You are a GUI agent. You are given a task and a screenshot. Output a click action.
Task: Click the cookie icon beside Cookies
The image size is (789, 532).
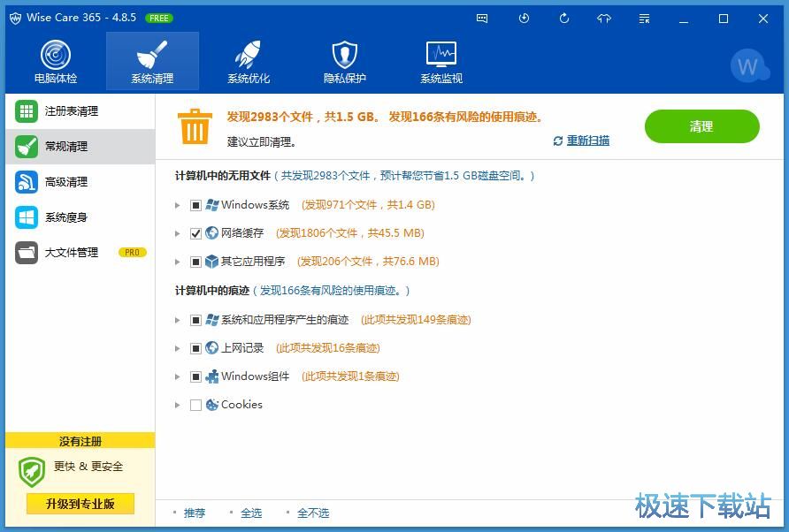(x=211, y=404)
